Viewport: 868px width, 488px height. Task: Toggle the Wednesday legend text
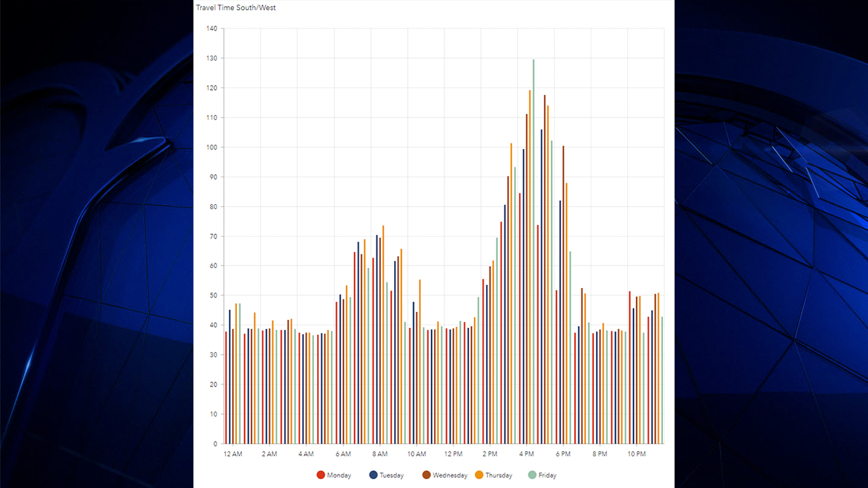[x=450, y=475]
